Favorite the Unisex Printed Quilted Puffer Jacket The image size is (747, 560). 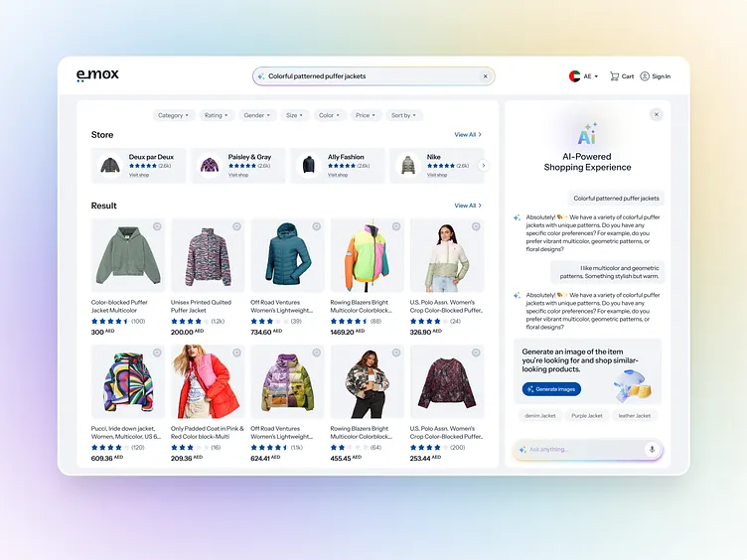coord(236,226)
